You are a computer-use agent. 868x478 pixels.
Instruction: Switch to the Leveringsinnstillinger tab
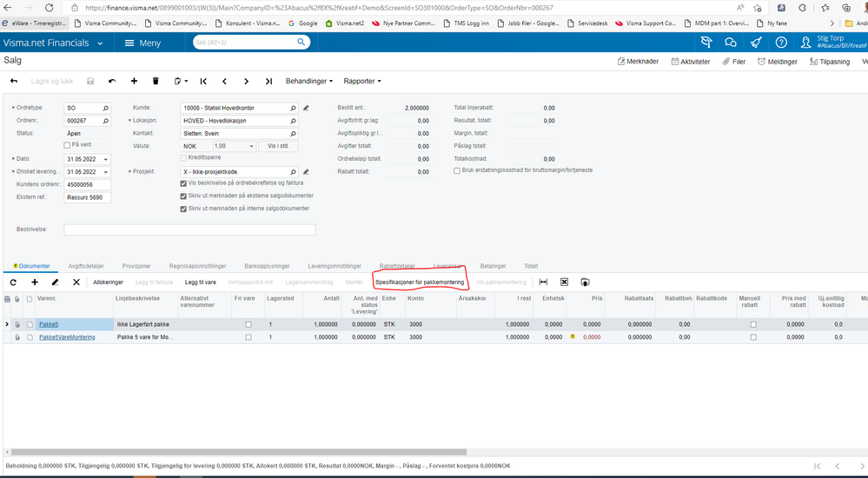click(x=335, y=266)
